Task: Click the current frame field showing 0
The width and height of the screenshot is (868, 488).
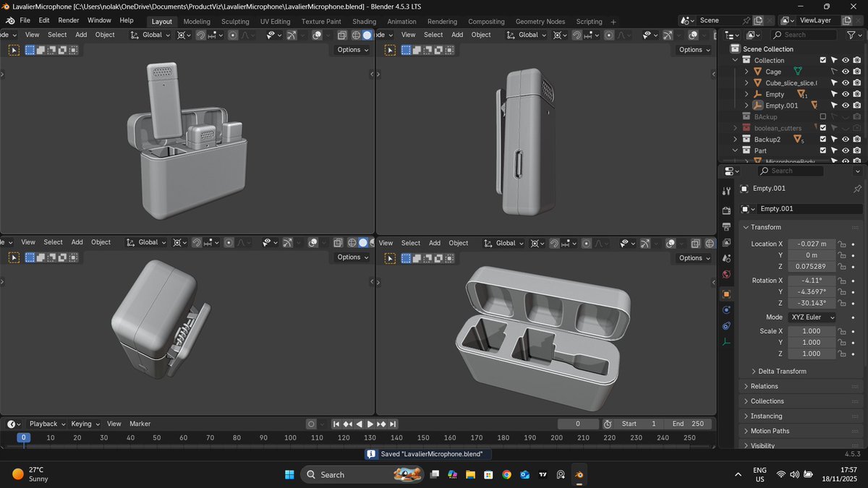Action: tap(578, 424)
